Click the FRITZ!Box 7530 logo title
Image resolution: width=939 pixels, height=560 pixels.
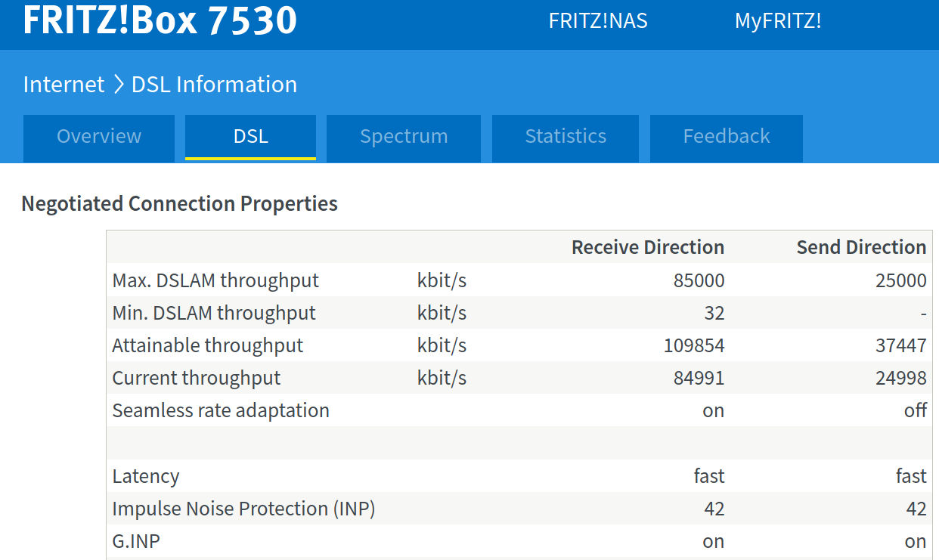pyautogui.click(x=160, y=20)
